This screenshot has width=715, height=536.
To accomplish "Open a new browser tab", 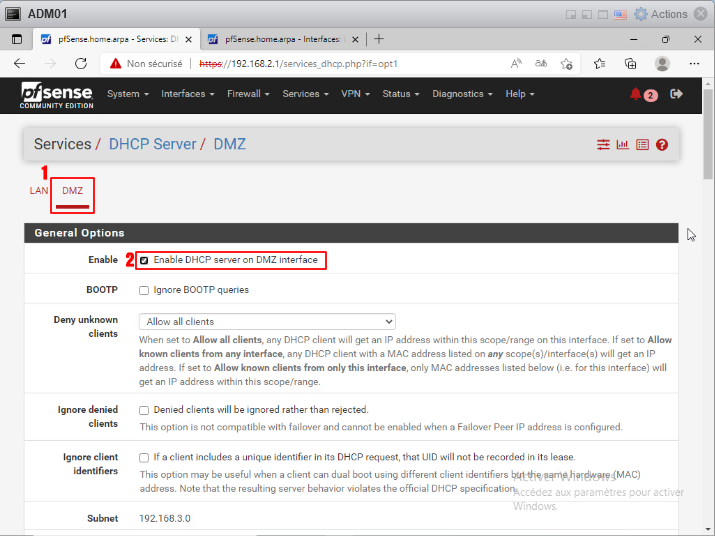I will [379, 39].
